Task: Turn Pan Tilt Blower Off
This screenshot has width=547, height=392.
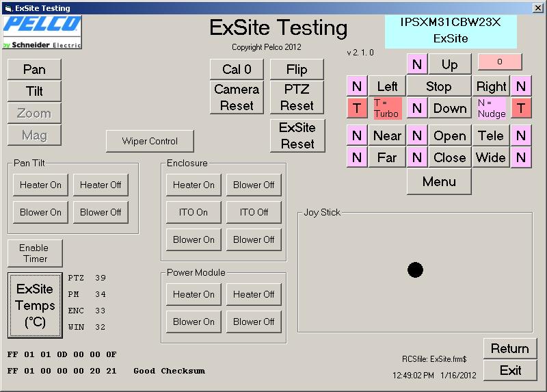Action: point(101,212)
